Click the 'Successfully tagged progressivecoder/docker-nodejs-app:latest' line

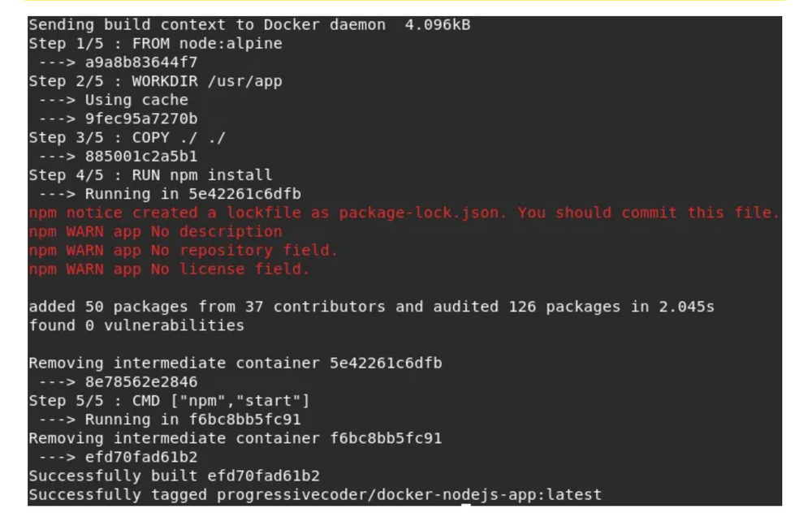pyautogui.click(x=315, y=494)
